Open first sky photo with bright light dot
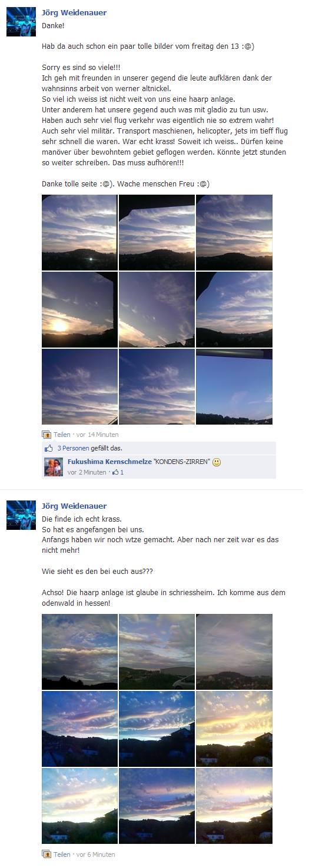309x868 pixels. coord(79,232)
